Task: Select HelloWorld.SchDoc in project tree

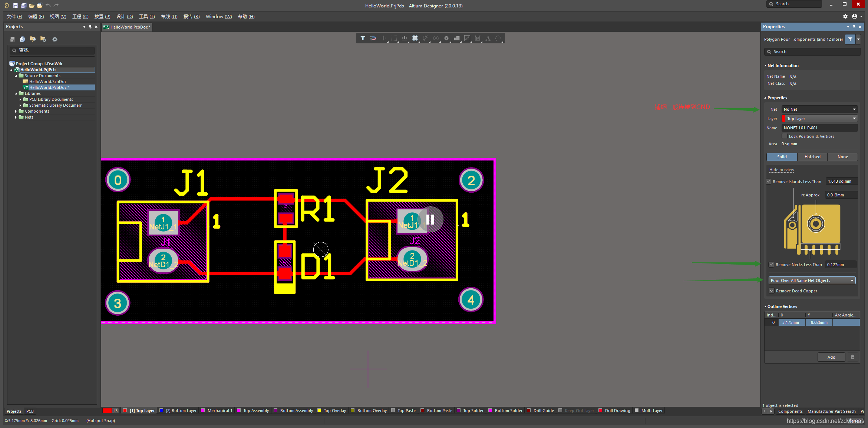Action: click(48, 82)
